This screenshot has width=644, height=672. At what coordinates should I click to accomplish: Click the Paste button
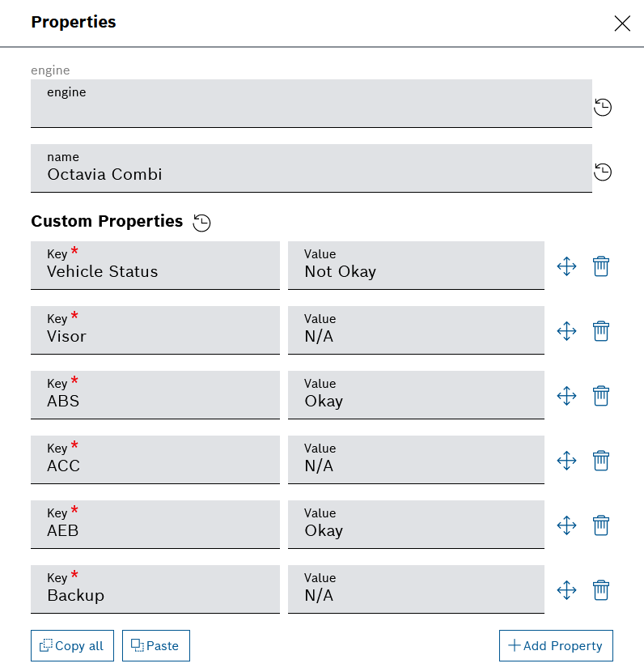[156, 645]
